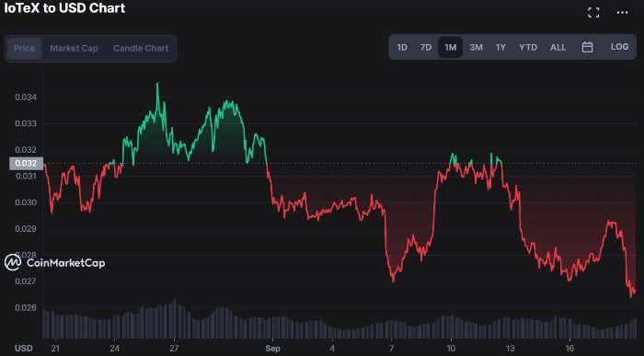Click the 0.027 y-axis label
644x356 pixels.
pos(26,281)
